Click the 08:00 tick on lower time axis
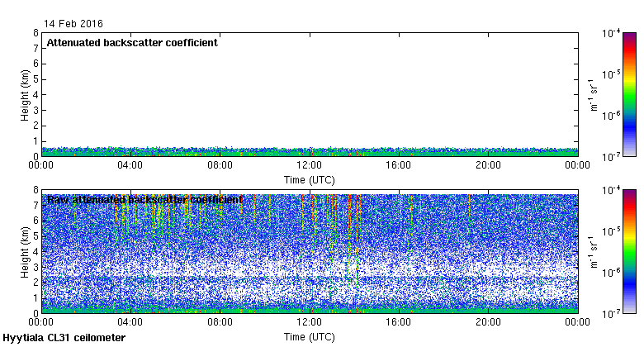 (220, 322)
